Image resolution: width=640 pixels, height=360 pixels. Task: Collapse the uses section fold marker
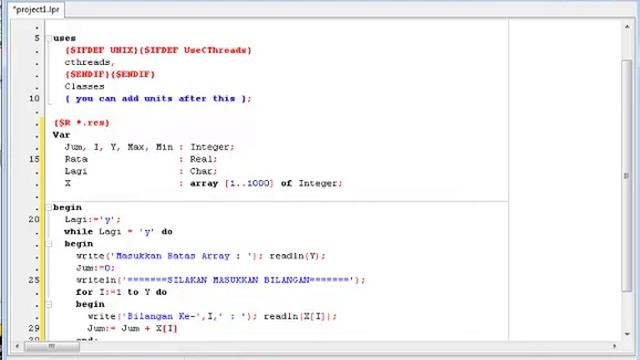coord(49,38)
